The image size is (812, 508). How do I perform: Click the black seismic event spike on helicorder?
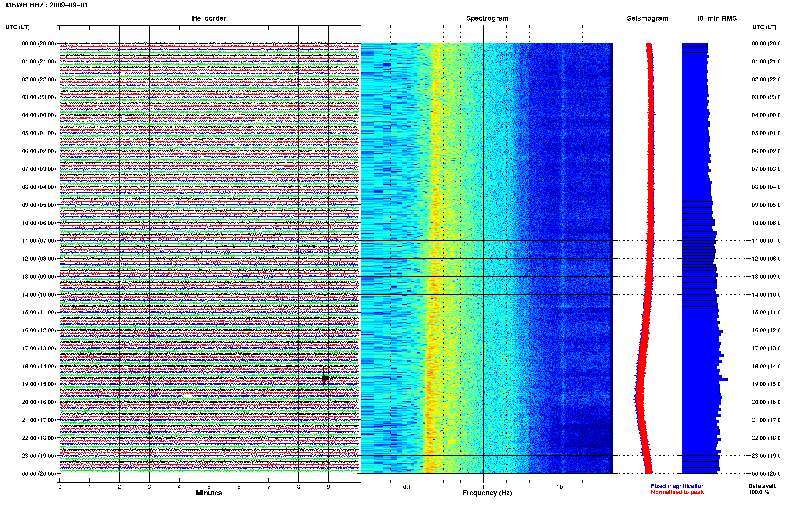(324, 378)
